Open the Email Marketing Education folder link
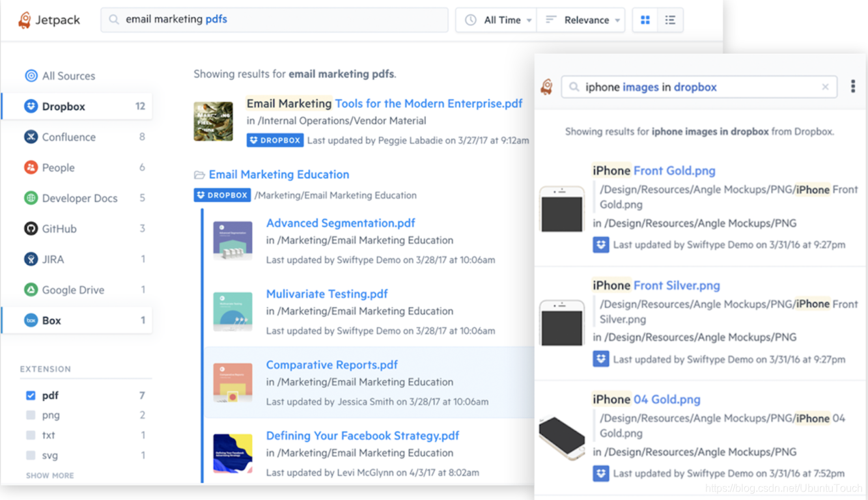 click(279, 174)
